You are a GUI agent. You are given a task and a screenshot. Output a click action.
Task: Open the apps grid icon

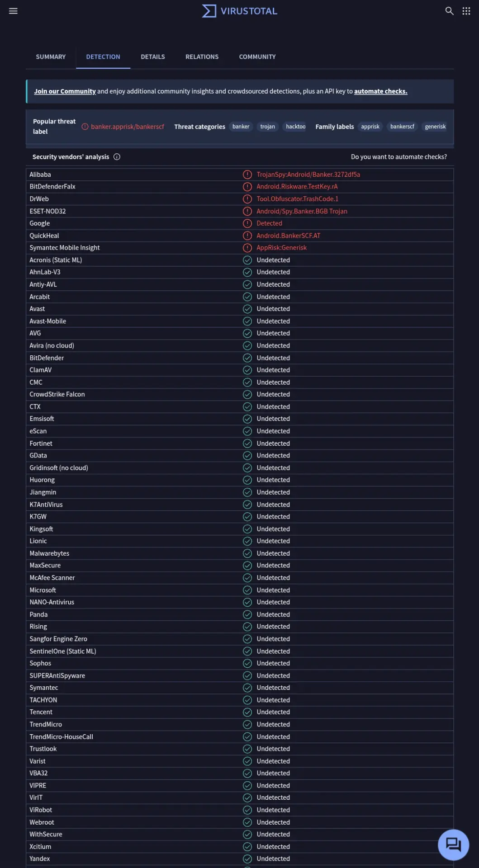tap(466, 11)
